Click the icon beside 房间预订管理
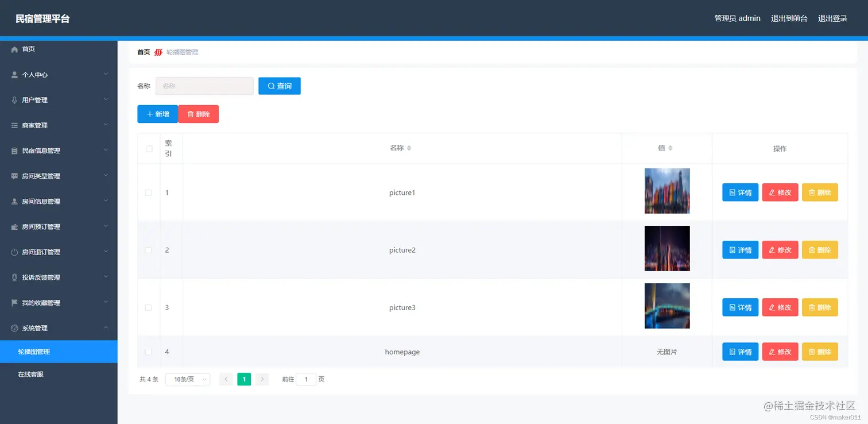 [14, 227]
